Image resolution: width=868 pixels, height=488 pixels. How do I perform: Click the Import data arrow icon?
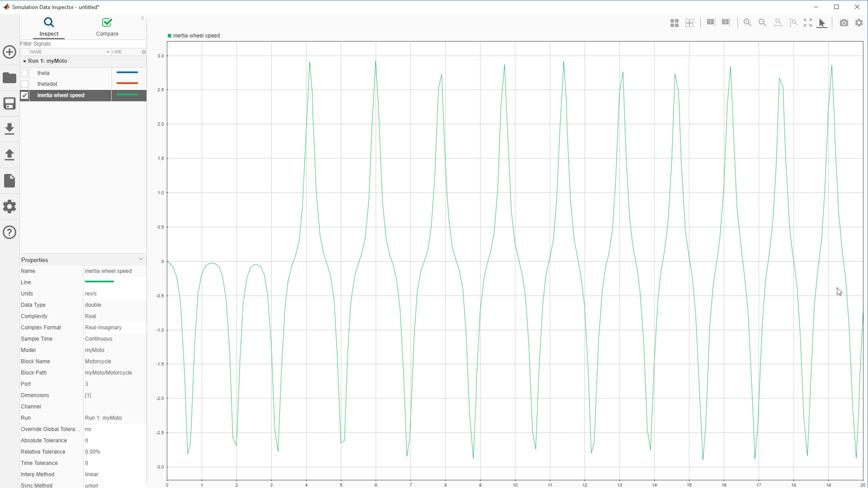pos(9,129)
